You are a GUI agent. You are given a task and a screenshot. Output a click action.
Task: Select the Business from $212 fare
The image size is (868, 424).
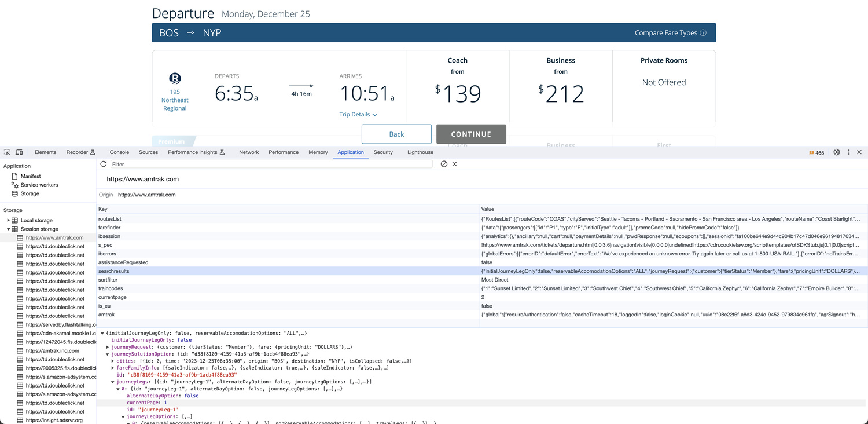561,86
